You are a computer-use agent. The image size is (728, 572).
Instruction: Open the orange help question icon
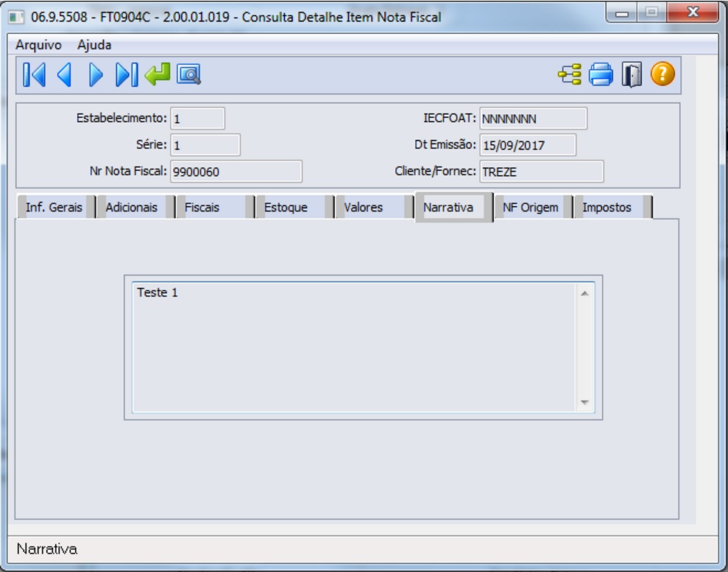click(662, 74)
